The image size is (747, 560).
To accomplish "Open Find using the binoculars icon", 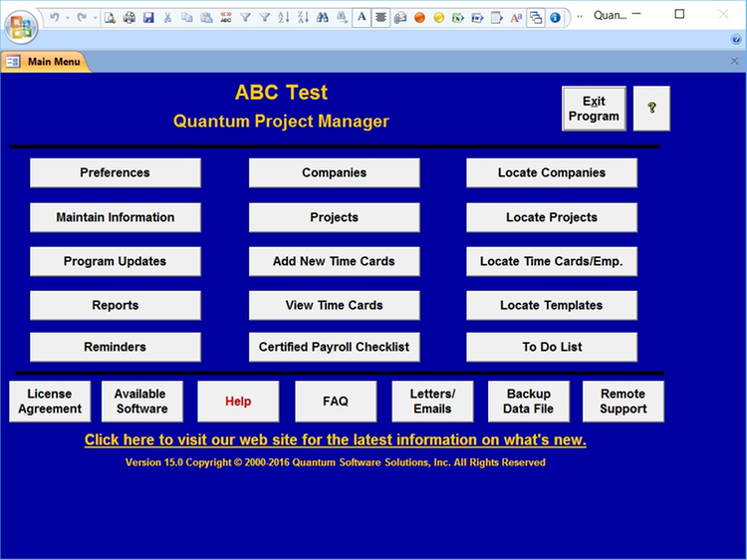I will pyautogui.click(x=323, y=17).
